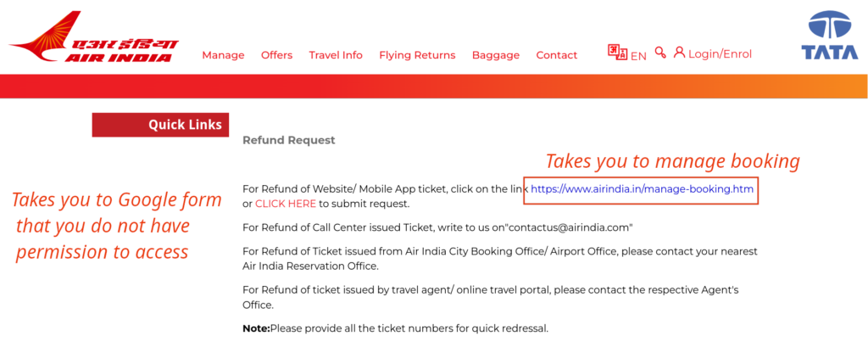Click the Note about ticket numbers
Image resolution: width=868 pixels, height=347 pixels.
(395, 328)
